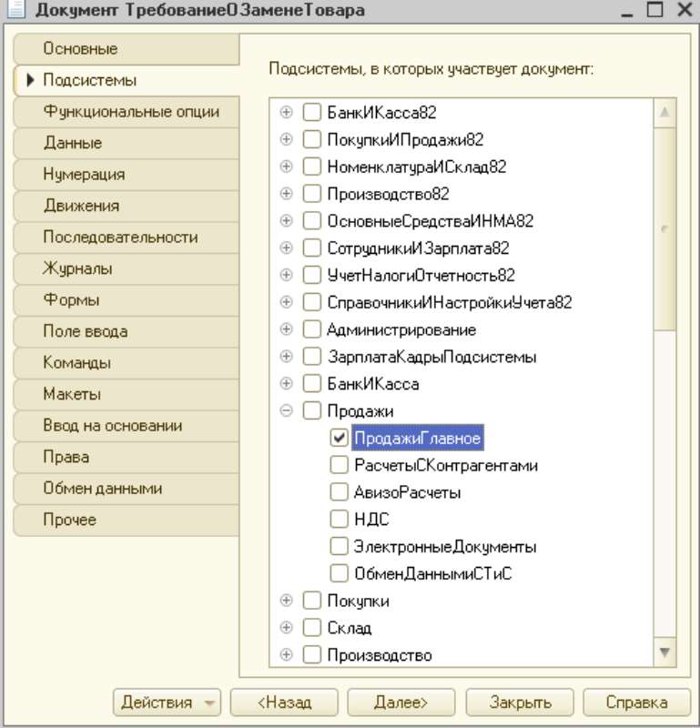Click the vertical scrollbar thumb

coord(664,228)
